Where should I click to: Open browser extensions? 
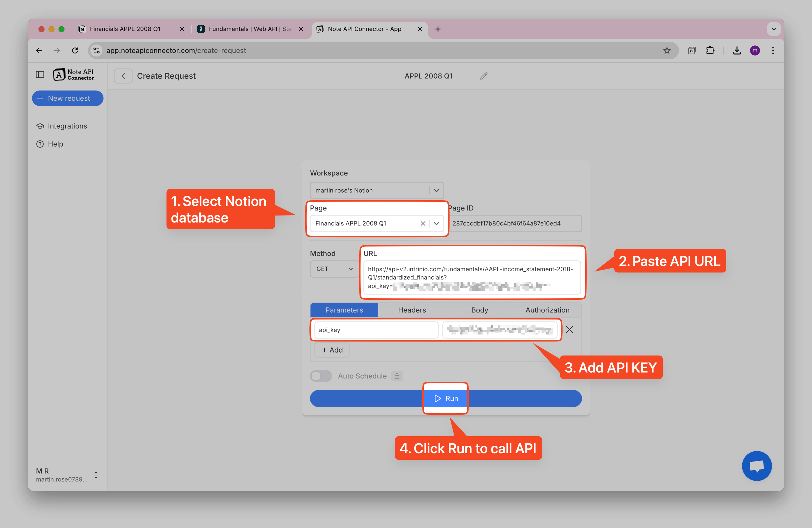coord(710,50)
